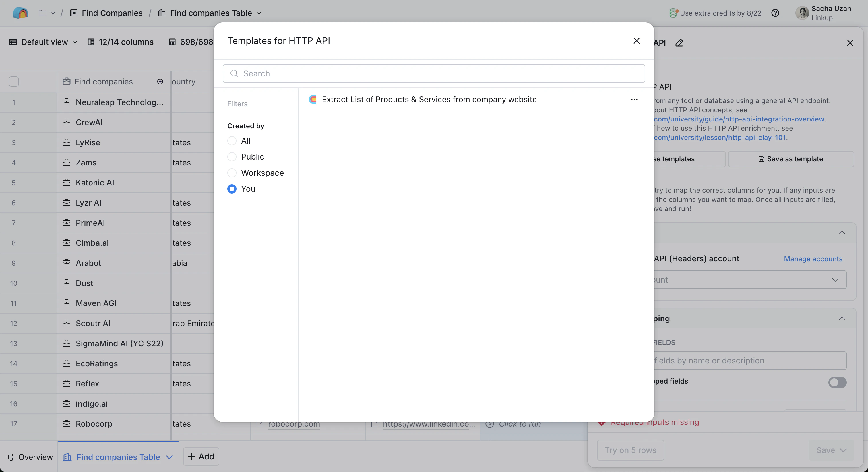Open the Find companies Table bottom tab

click(118, 457)
